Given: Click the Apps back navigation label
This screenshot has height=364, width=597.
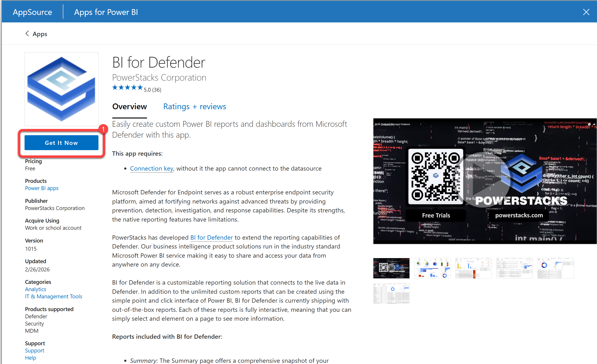Looking at the screenshot, I should click(40, 34).
